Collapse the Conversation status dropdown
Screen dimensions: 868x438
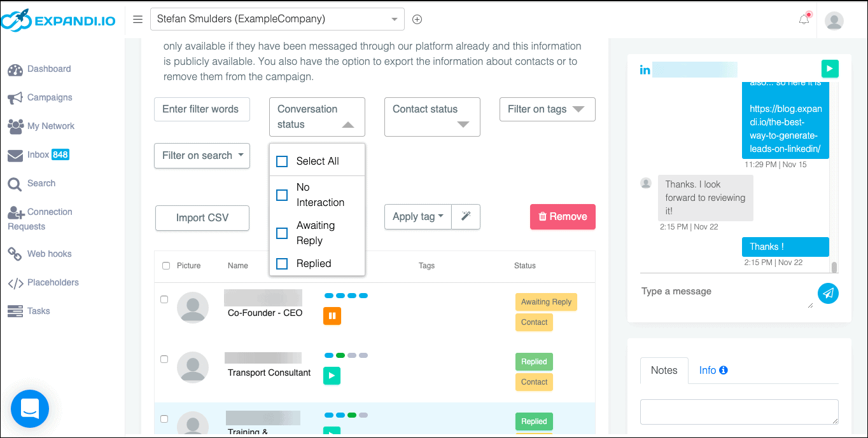(x=317, y=117)
